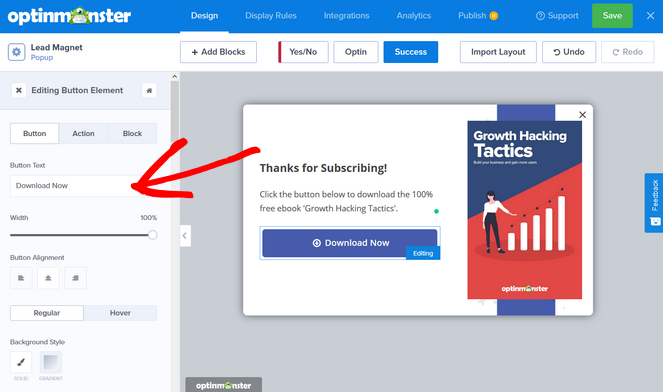This screenshot has width=663, height=392.
Task: Select the ebook description paragraph
Action: tap(346, 201)
